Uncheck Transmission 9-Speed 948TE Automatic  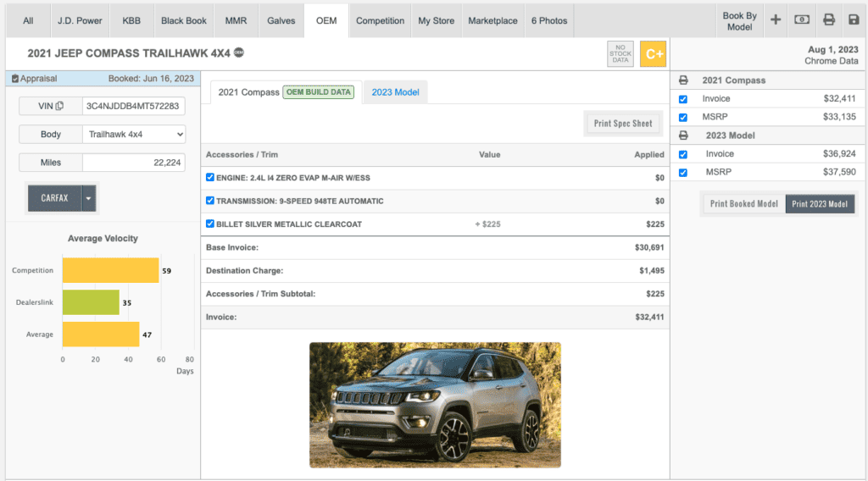tap(210, 201)
